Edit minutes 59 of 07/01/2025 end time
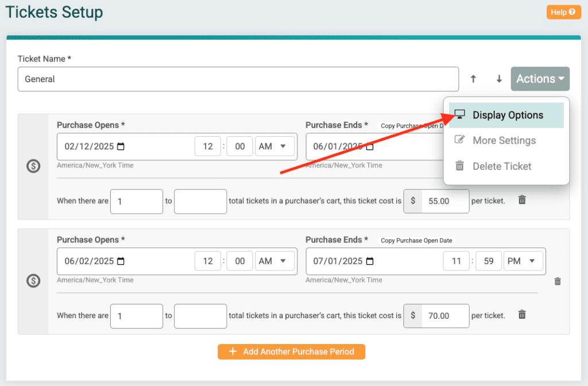 [488, 261]
